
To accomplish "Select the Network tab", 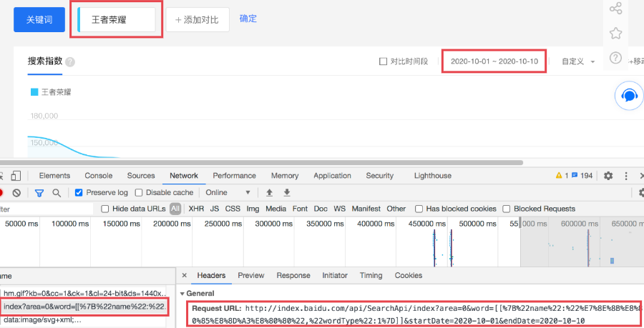I will 184,176.
